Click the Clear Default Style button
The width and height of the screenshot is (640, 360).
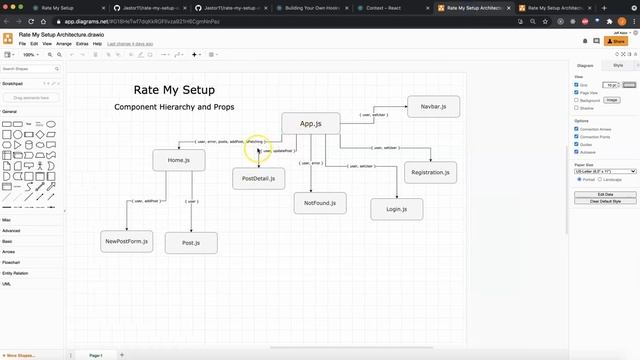tap(605, 201)
